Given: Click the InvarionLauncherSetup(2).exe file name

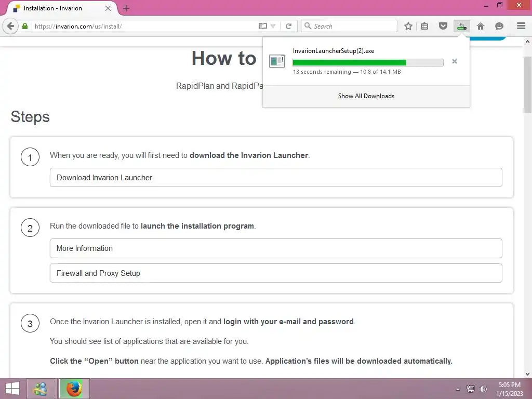Looking at the screenshot, I should tap(334, 51).
